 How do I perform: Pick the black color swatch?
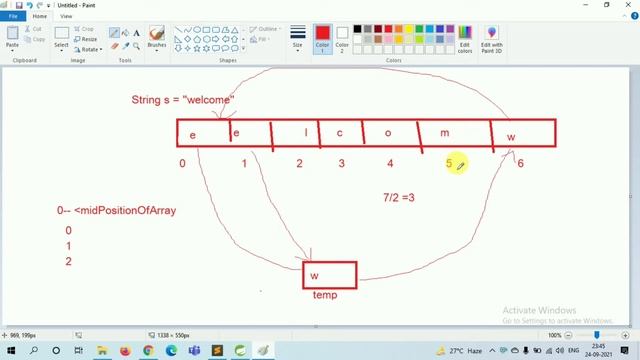(358, 29)
